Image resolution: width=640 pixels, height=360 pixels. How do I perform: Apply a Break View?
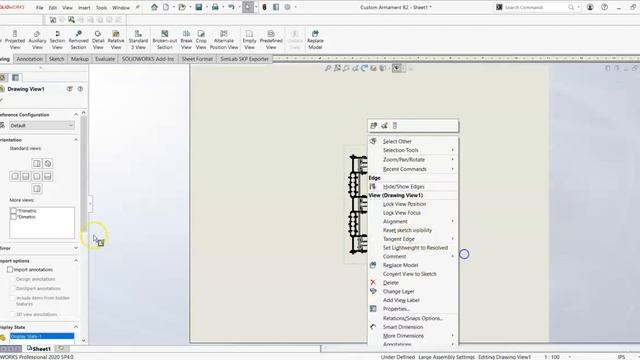pyautogui.click(x=186, y=40)
